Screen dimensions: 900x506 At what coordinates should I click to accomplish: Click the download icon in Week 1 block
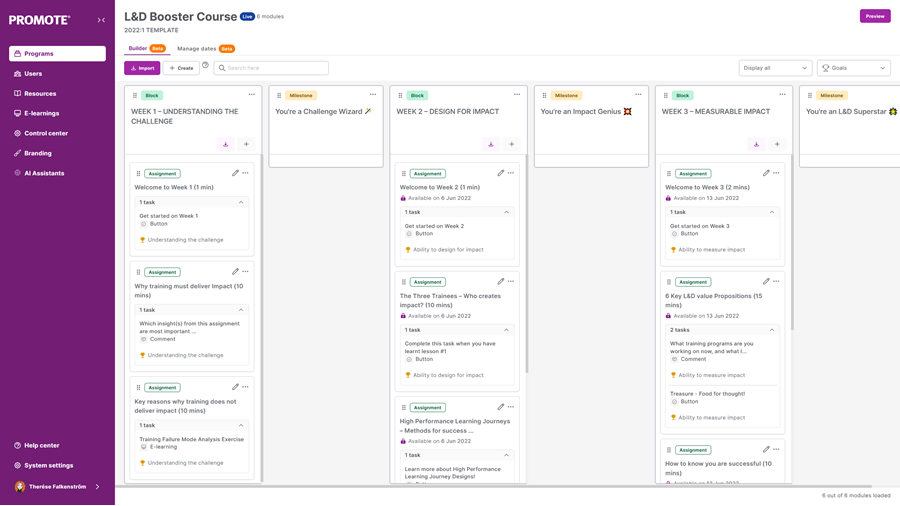226,144
